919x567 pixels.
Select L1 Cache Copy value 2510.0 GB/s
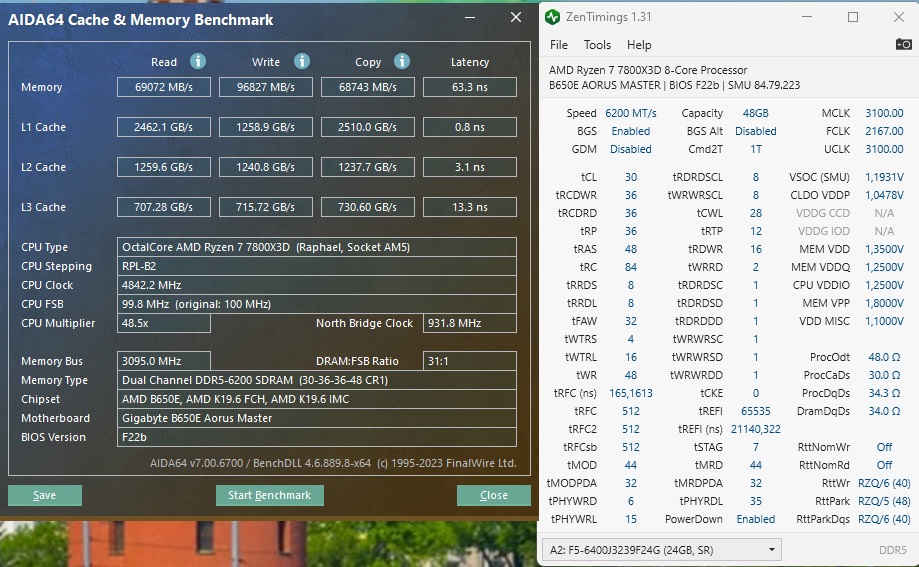pyautogui.click(x=367, y=127)
